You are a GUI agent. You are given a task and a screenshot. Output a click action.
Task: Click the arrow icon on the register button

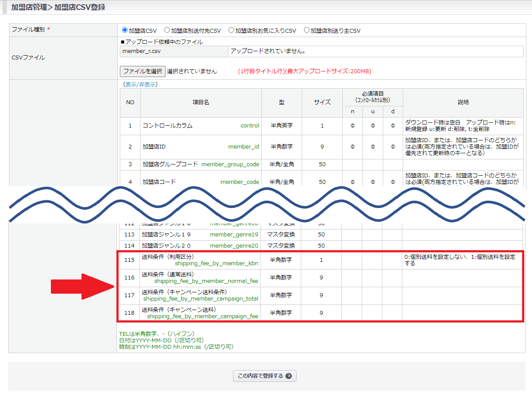[x=288, y=376]
